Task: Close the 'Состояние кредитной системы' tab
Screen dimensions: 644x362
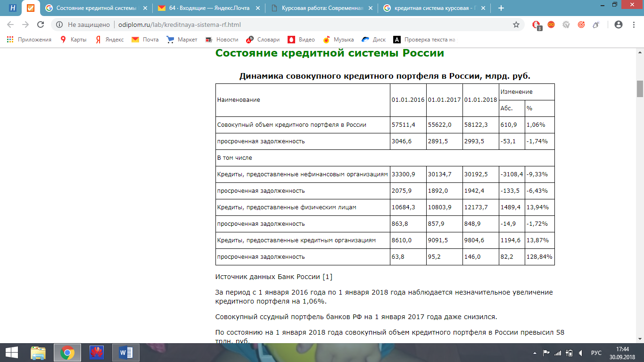Action: click(x=145, y=8)
